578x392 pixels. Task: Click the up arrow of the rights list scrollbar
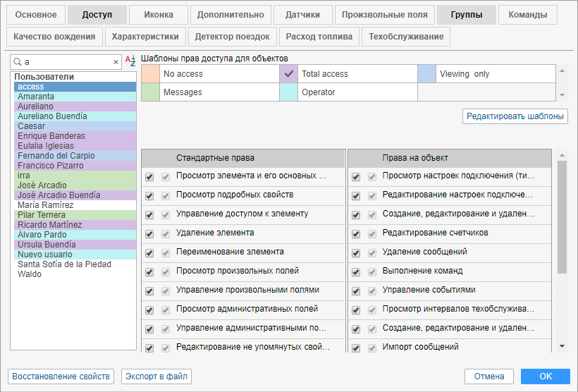pos(562,154)
